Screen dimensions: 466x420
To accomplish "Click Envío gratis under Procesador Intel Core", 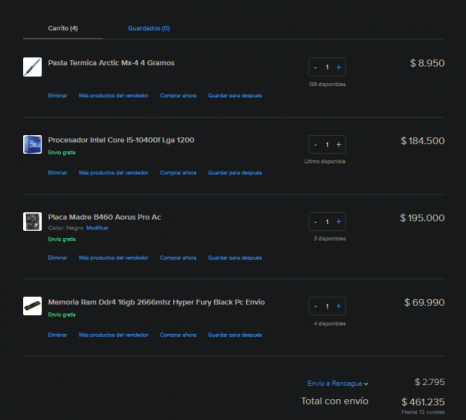I will (62, 152).
